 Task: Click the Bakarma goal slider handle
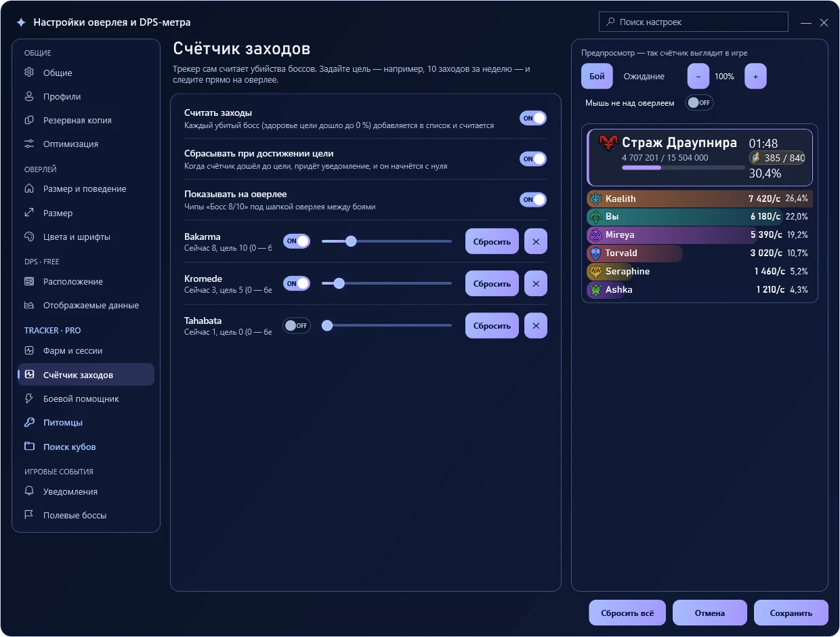tap(351, 241)
